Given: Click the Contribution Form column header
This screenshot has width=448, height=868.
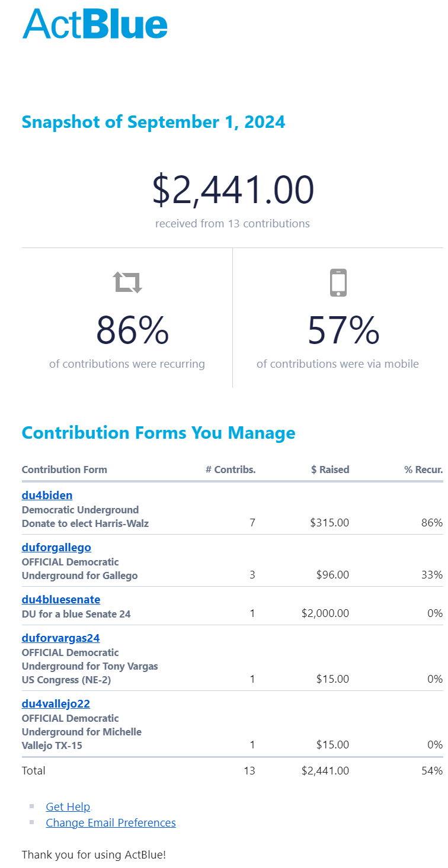Looking at the screenshot, I should tap(65, 470).
